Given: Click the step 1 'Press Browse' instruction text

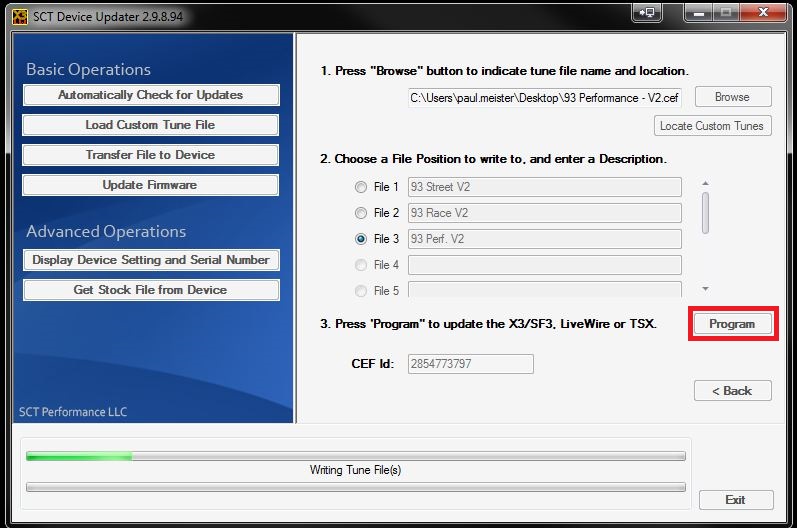Looking at the screenshot, I should 504,71.
